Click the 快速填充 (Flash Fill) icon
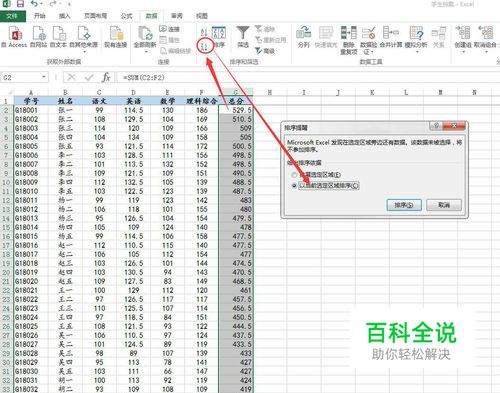 click(x=326, y=33)
